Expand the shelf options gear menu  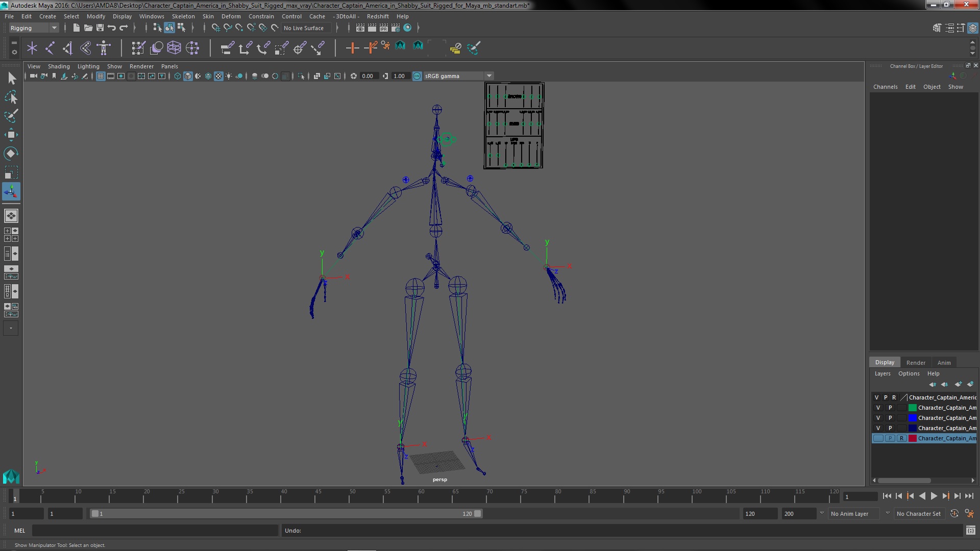tap(14, 52)
